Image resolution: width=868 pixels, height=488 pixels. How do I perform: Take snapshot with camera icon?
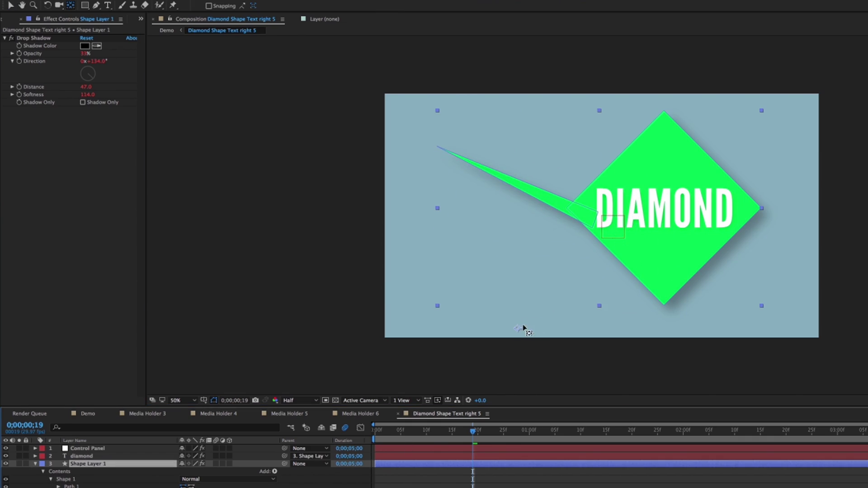point(255,400)
